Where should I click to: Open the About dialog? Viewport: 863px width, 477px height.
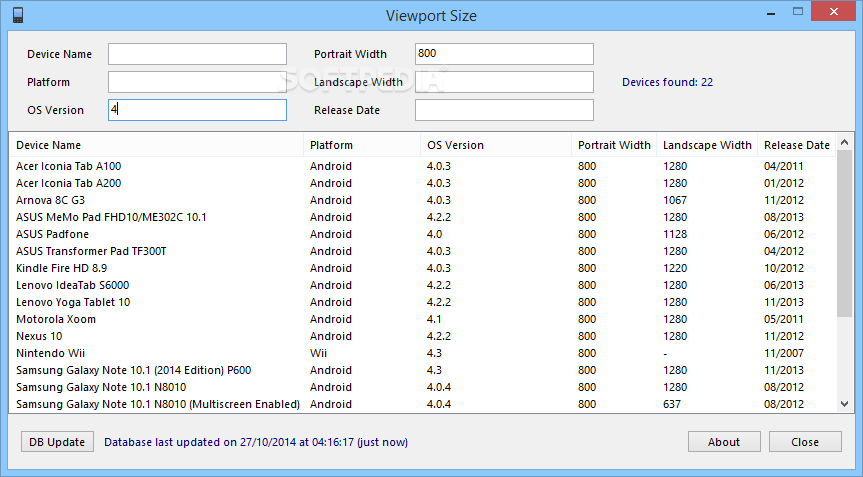[x=724, y=442]
